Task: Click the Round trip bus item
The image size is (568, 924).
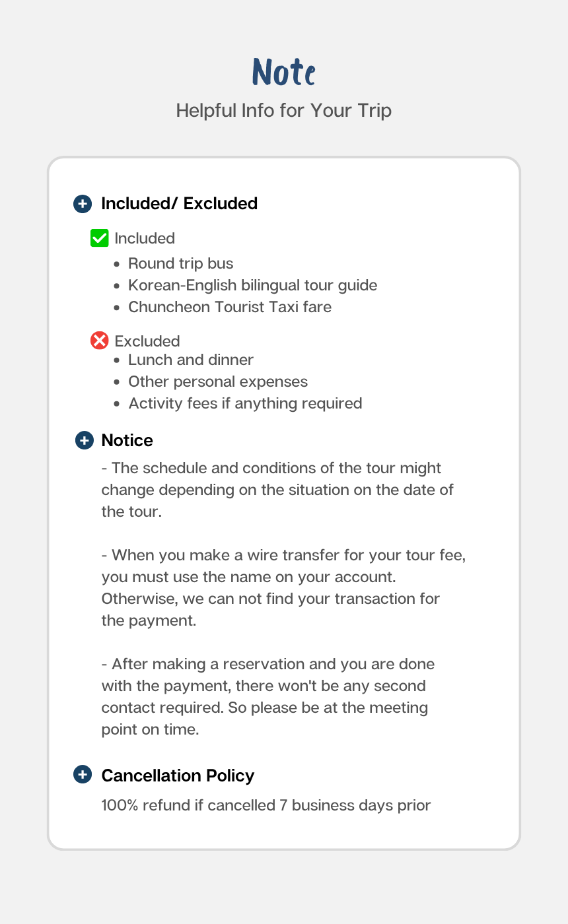Action: point(180,263)
